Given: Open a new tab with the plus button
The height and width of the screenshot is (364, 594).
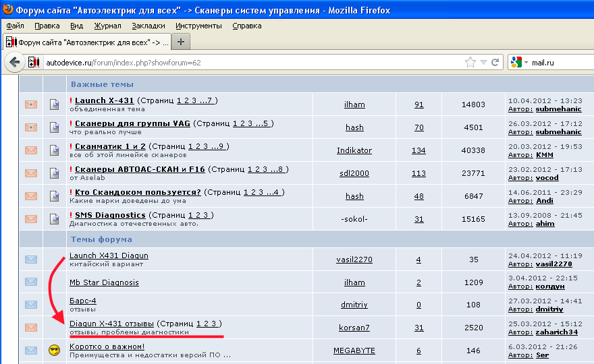Looking at the screenshot, I should (x=181, y=42).
